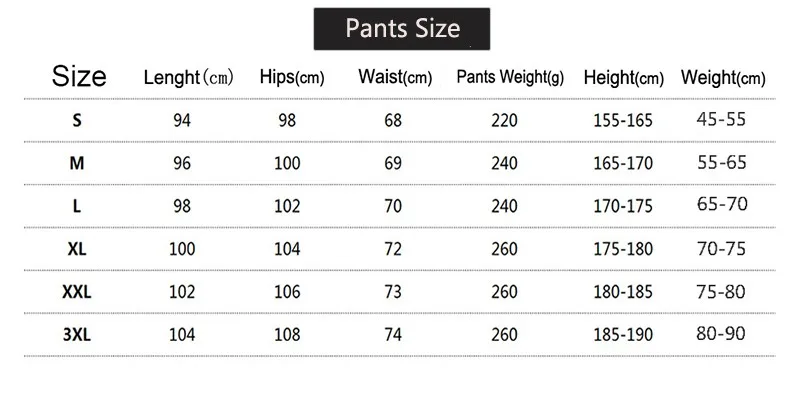Select the 108 hips value
The height and width of the screenshot is (396, 800).
coord(287,335)
